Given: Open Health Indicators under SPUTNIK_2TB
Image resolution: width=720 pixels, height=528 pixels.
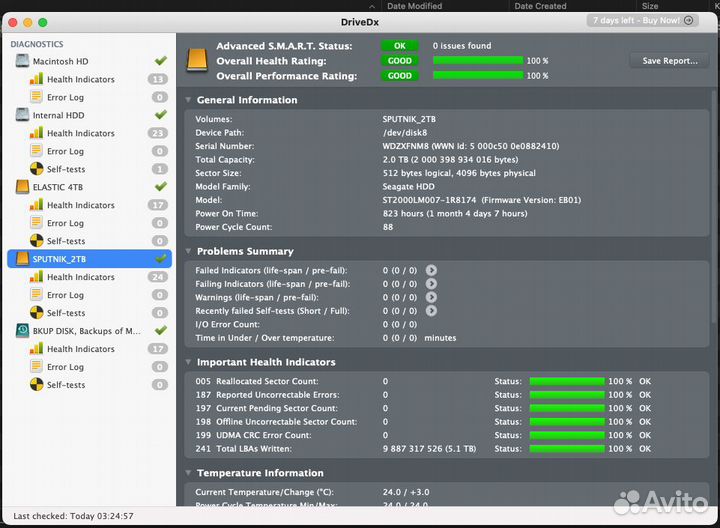Looking at the screenshot, I should [x=90, y=277].
